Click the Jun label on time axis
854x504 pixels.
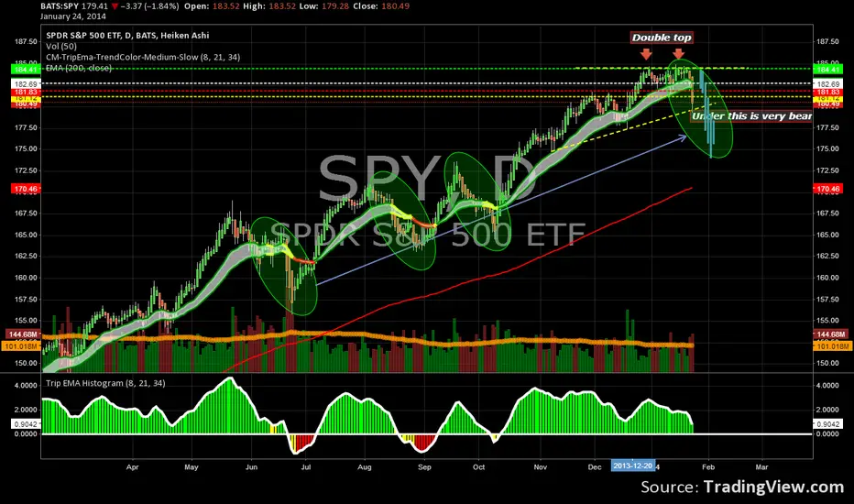(251, 467)
